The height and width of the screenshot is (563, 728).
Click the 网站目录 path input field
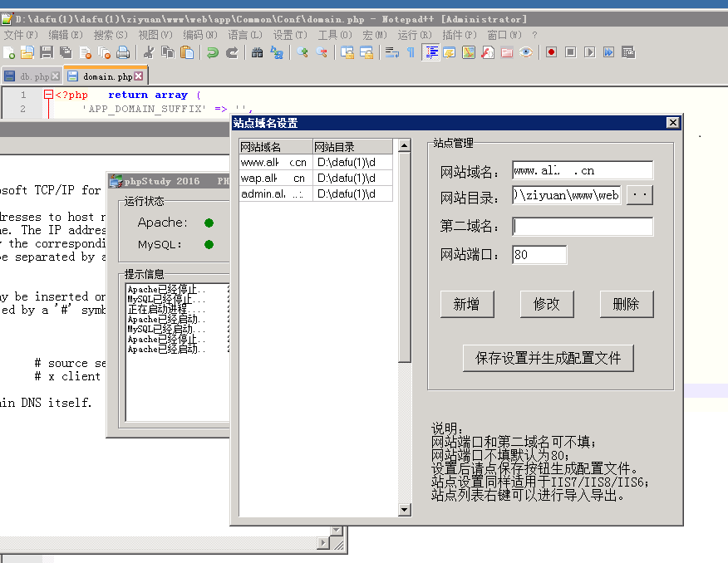tap(567, 195)
